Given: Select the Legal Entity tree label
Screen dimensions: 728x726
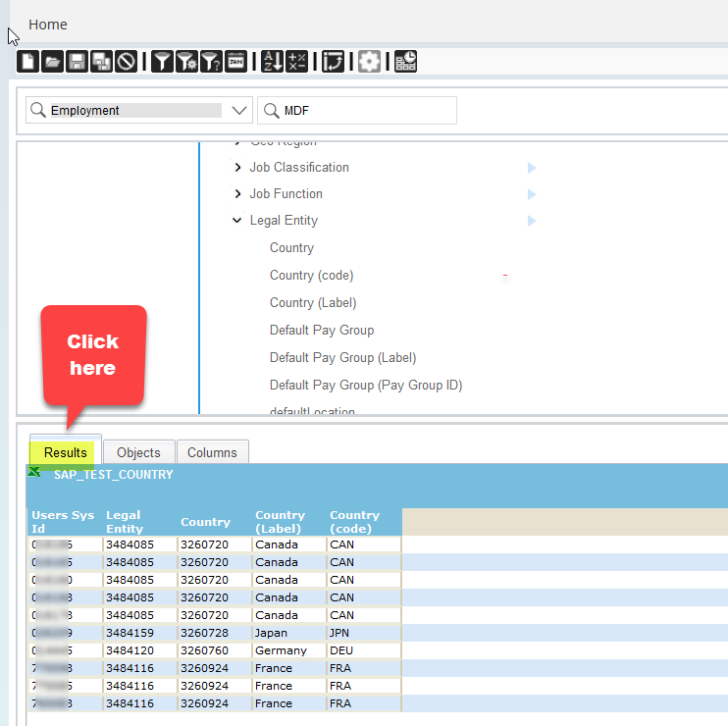Looking at the screenshot, I should pyautogui.click(x=284, y=220).
